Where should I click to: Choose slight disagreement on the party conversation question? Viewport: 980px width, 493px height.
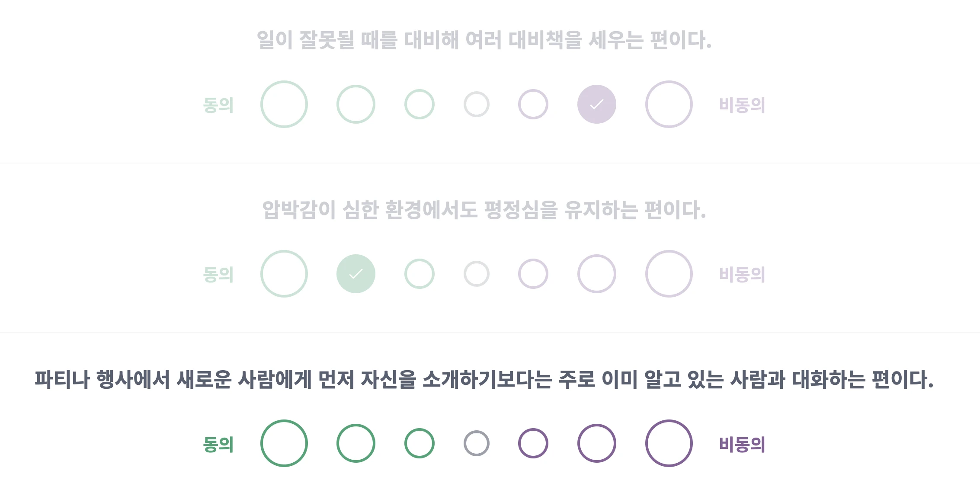pyautogui.click(x=533, y=443)
